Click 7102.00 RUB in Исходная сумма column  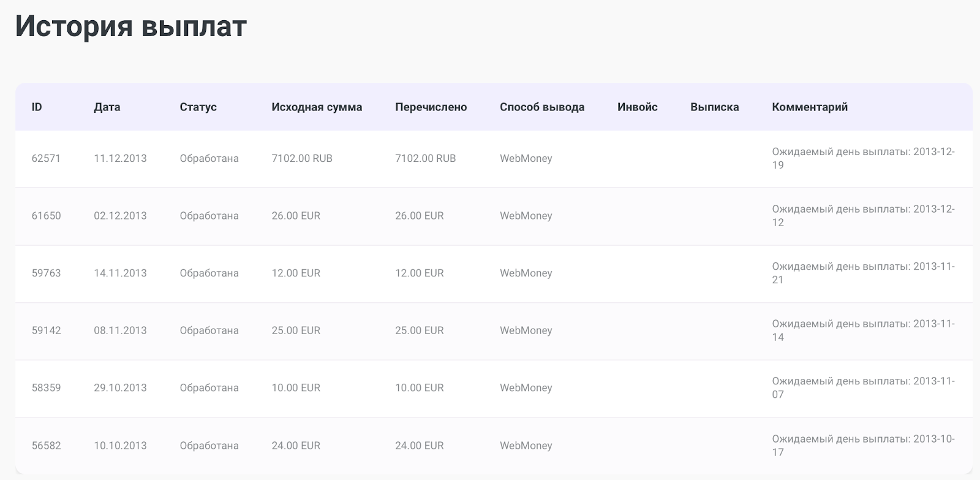coord(302,158)
